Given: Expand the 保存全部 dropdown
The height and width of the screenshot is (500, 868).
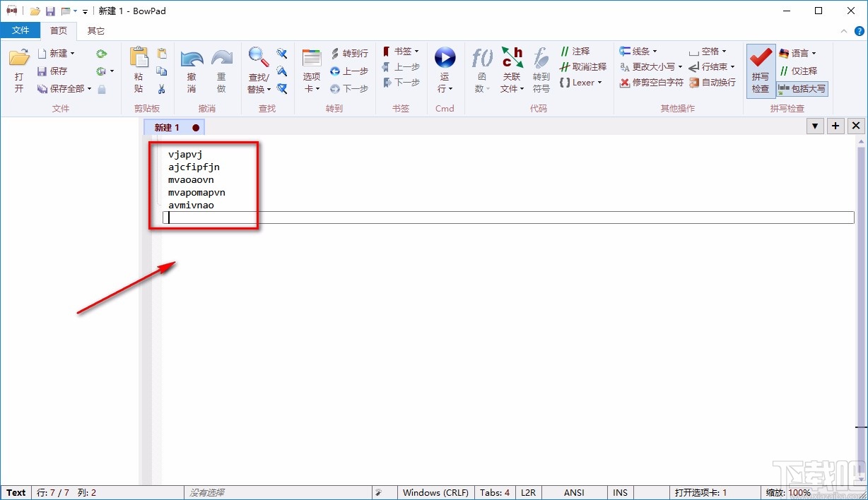Looking at the screenshot, I should click(x=90, y=89).
